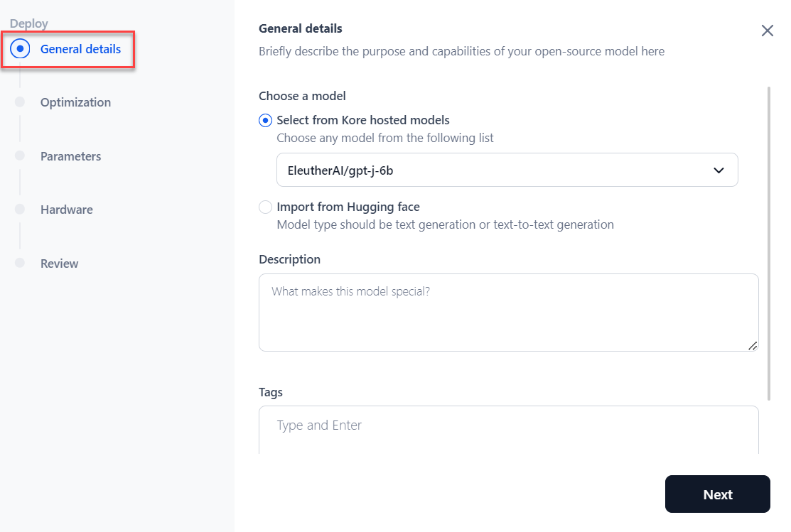Click the model dropdown chevron arrow
Viewport: 791px width, 532px height.
click(x=719, y=170)
